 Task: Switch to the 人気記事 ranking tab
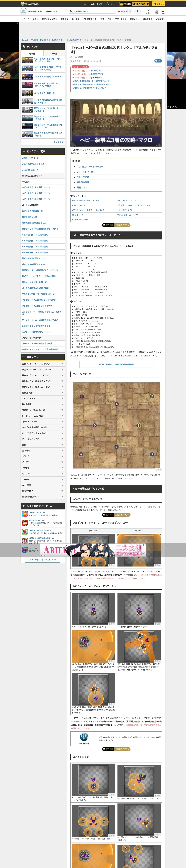pos(32,54)
